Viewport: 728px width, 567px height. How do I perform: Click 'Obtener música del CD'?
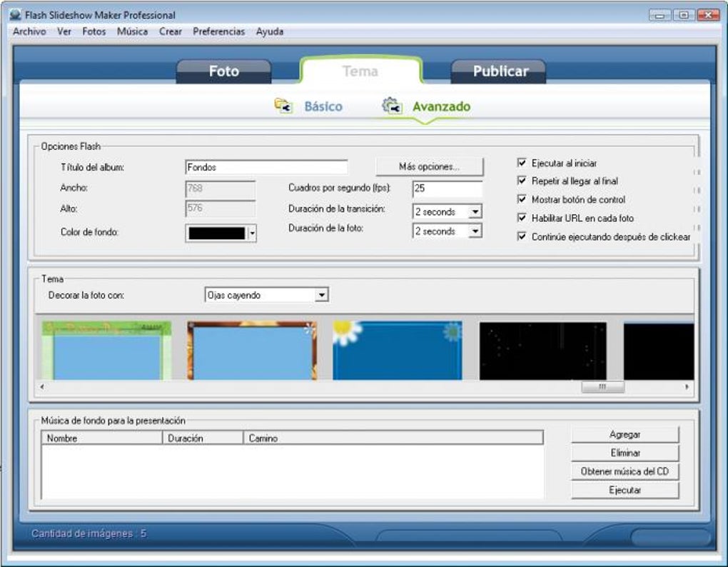pyautogui.click(x=625, y=471)
